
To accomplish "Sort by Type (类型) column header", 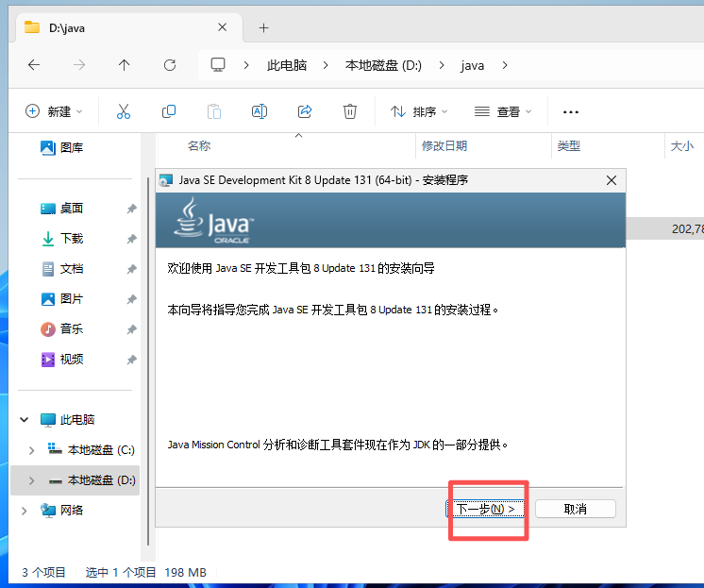I will 569,146.
